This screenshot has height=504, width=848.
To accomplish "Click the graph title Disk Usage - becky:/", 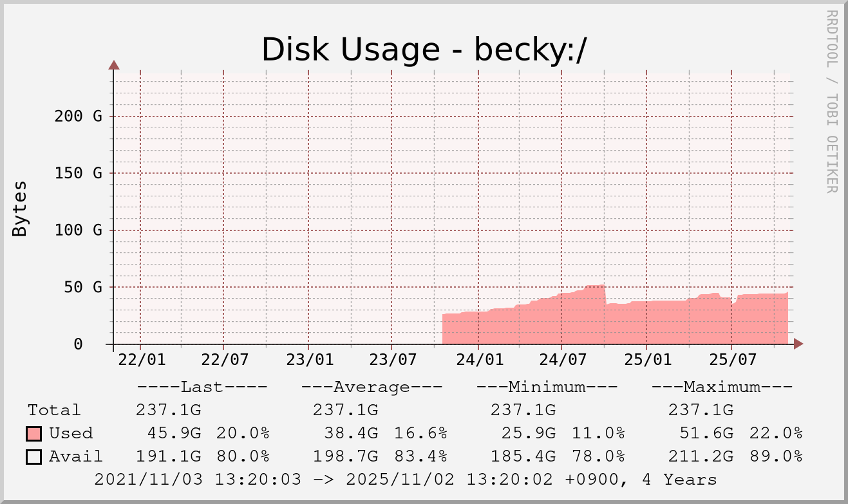I will (424, 50).
